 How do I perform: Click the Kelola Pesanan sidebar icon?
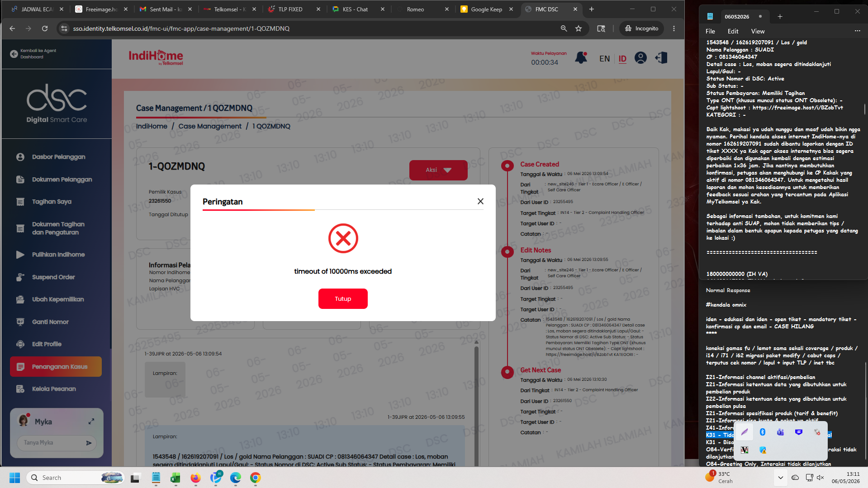coord(20,389)
